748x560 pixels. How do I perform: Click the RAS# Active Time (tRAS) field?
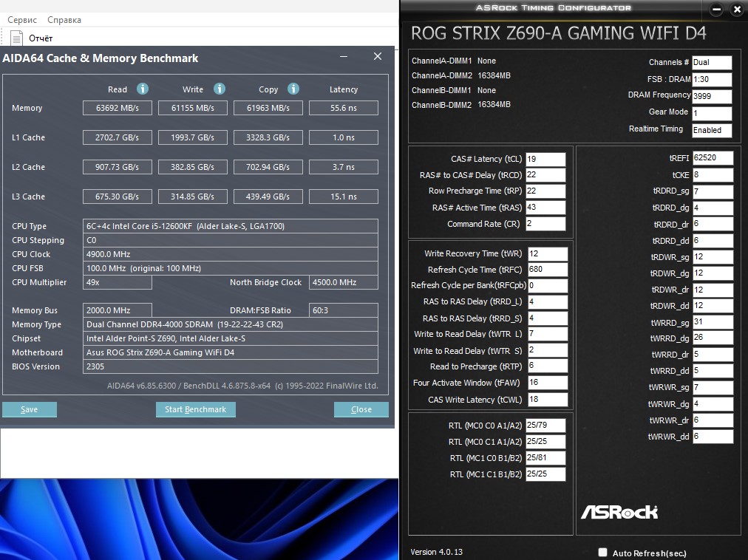pyautogui.click(x=545, y=208)
